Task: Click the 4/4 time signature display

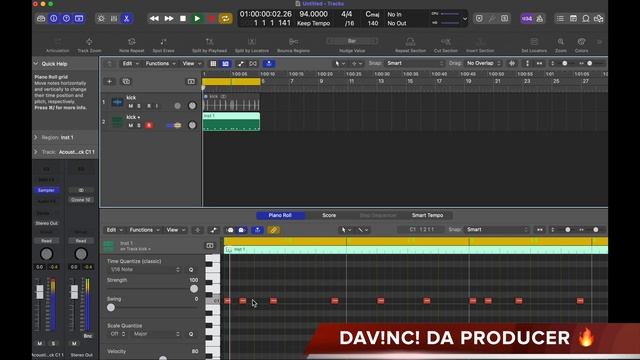Action: (x=347, y=14)
